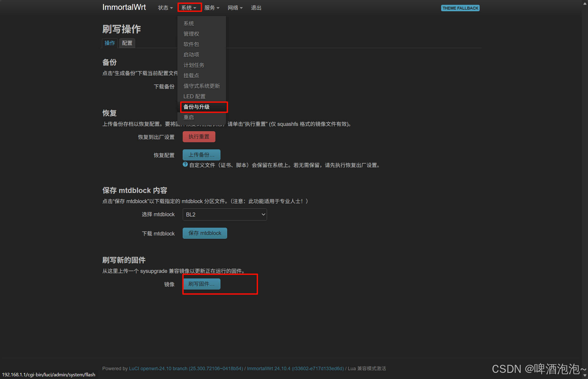This screenshot has height=379, width=588.
Task: Open 计划任务 menu item
Action: coord(194,65)
